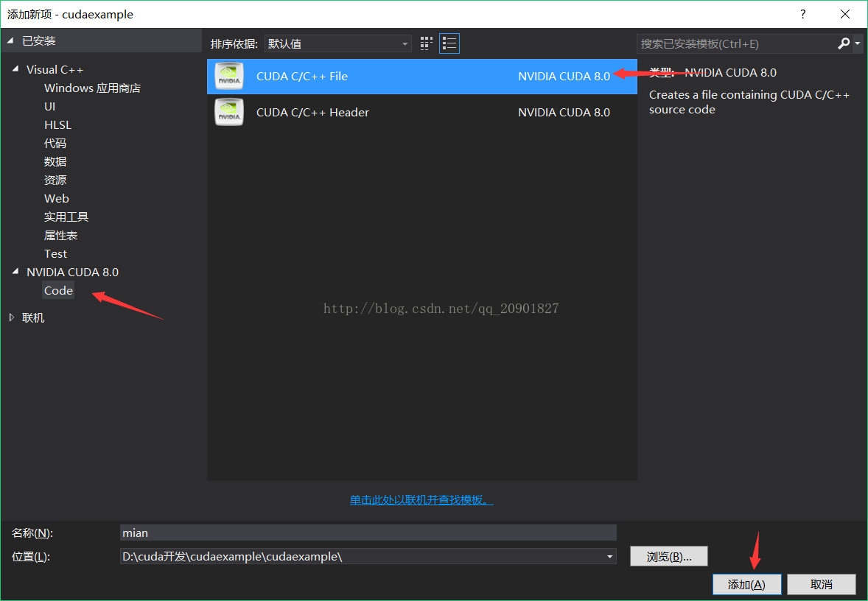Select the UI category
The image size is (868, 601).
click(50, 106)
